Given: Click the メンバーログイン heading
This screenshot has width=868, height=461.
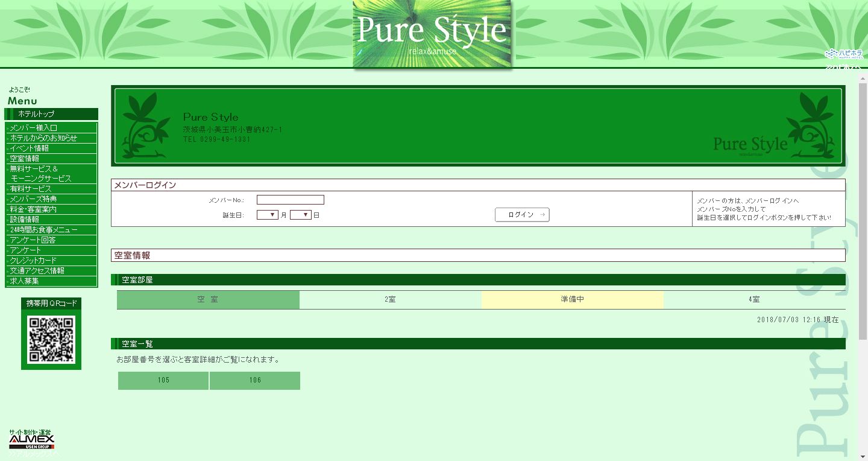Looking at the screenshot, I should pos(145,185).
